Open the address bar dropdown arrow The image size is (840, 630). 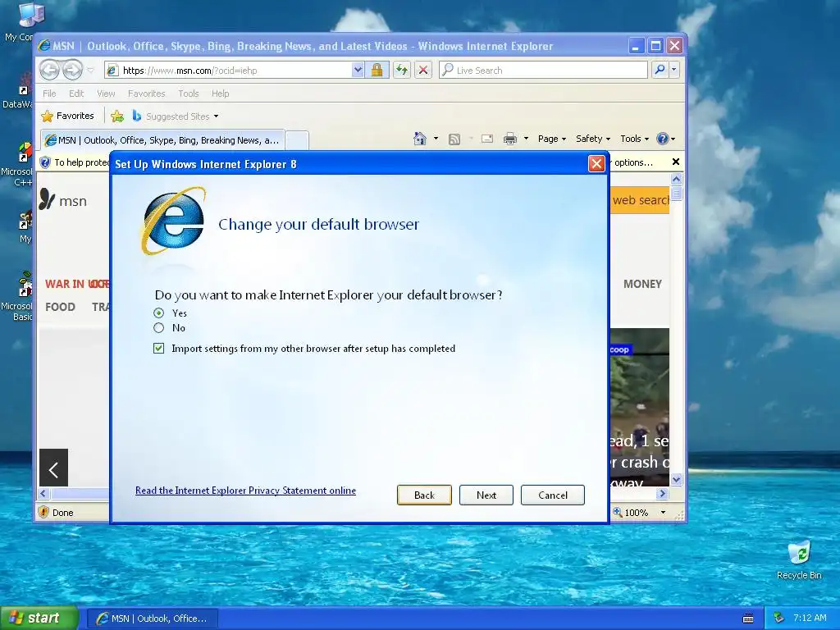358,70
